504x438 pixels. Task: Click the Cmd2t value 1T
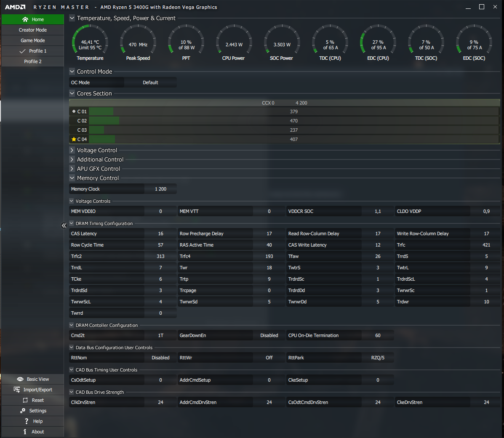coord(160,335)
